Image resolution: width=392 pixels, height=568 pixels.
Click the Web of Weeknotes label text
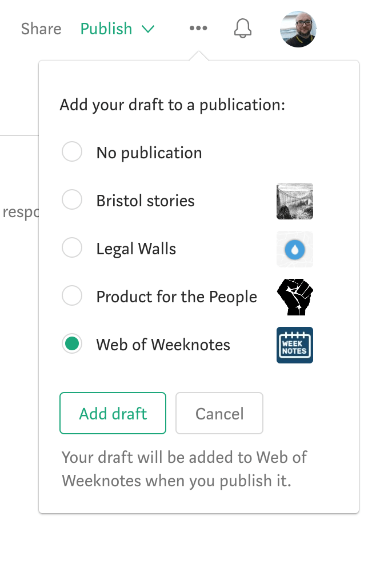coord(163,345)
